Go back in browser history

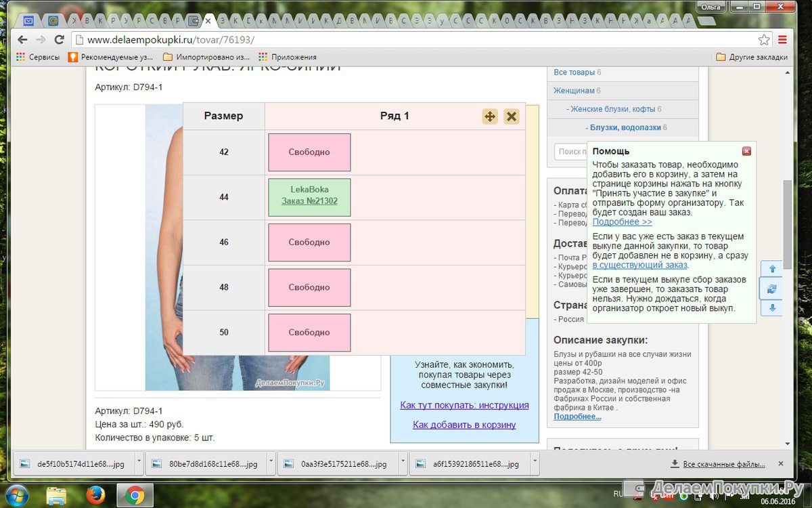(x=22, y=40)
